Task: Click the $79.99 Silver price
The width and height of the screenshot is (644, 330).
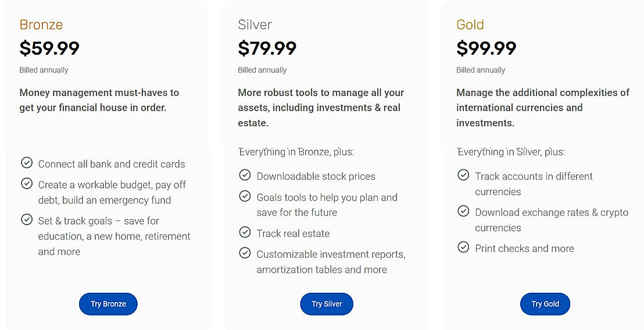Action: pos(267,48)
